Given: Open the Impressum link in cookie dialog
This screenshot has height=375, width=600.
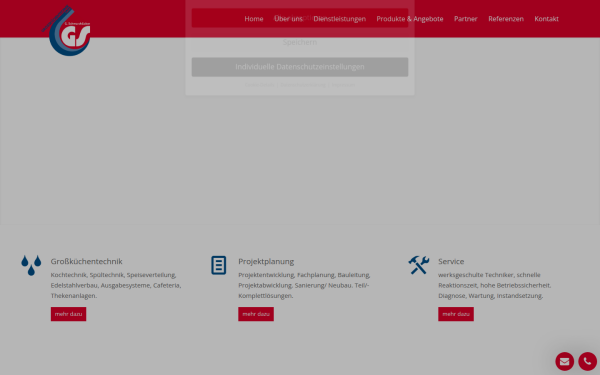Looking at the screenshot, I should (x=343, y=85).
